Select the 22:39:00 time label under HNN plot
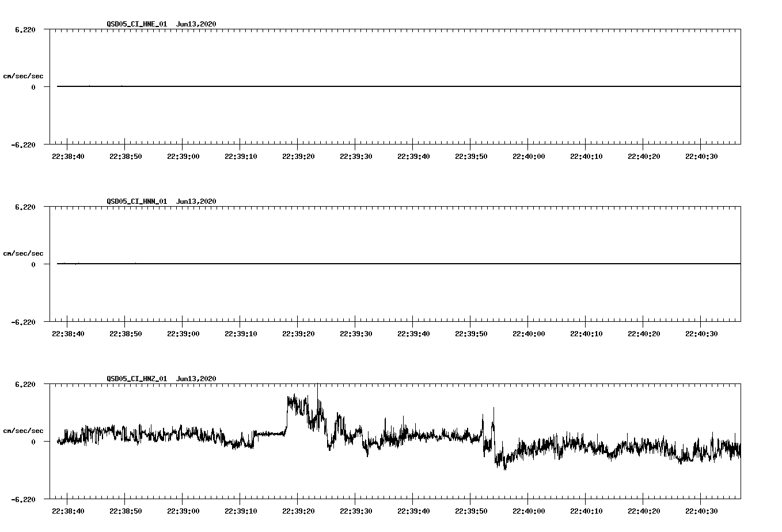782x532 pixels. tap(183, 334)
